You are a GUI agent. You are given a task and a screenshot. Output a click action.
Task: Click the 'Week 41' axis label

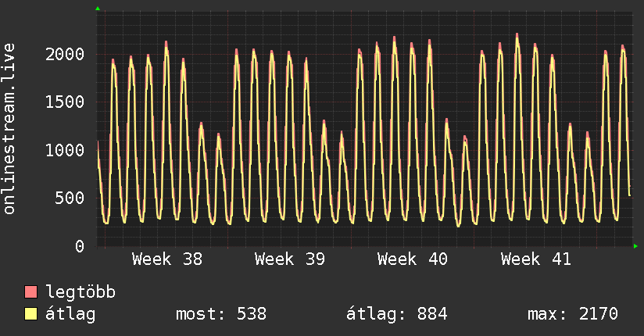pyautogui.click(x=535, y=259)
